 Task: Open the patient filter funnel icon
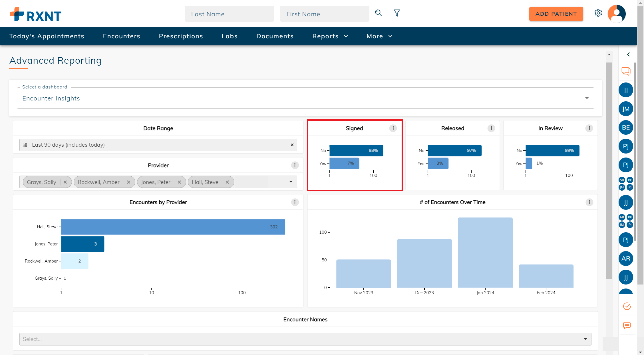pyautogui.click(x=397, y=13)
